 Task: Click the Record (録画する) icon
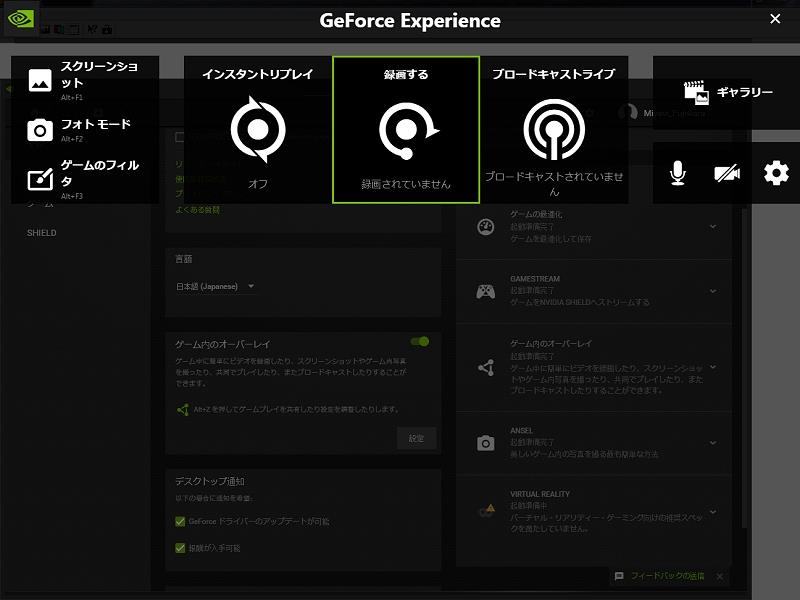click(x=407, y=130)
